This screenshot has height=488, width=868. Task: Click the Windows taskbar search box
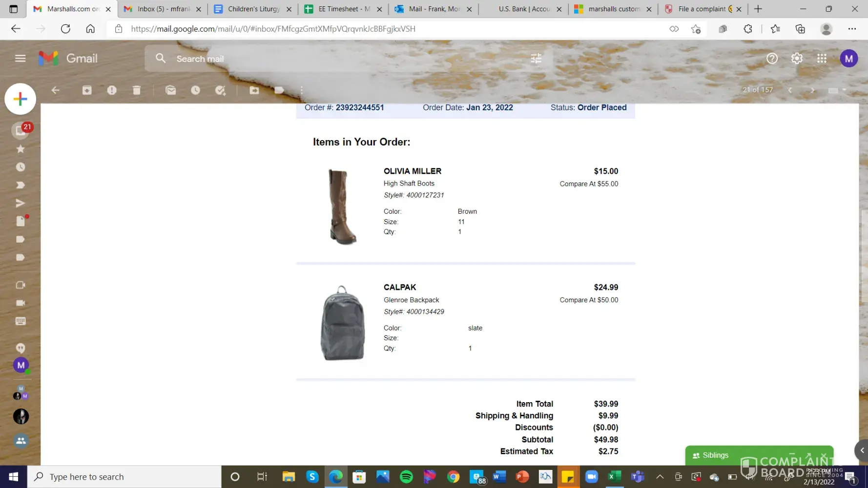(124, 477)
